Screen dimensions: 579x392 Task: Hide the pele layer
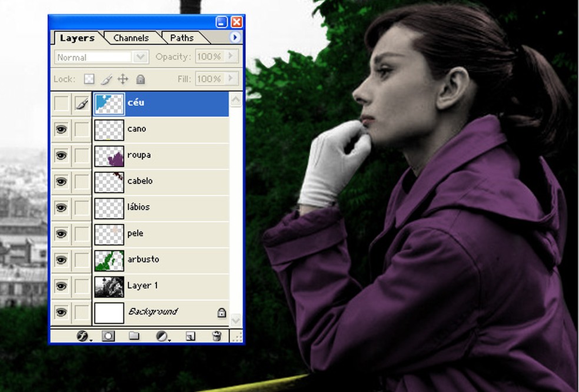[x=61, y=234]
